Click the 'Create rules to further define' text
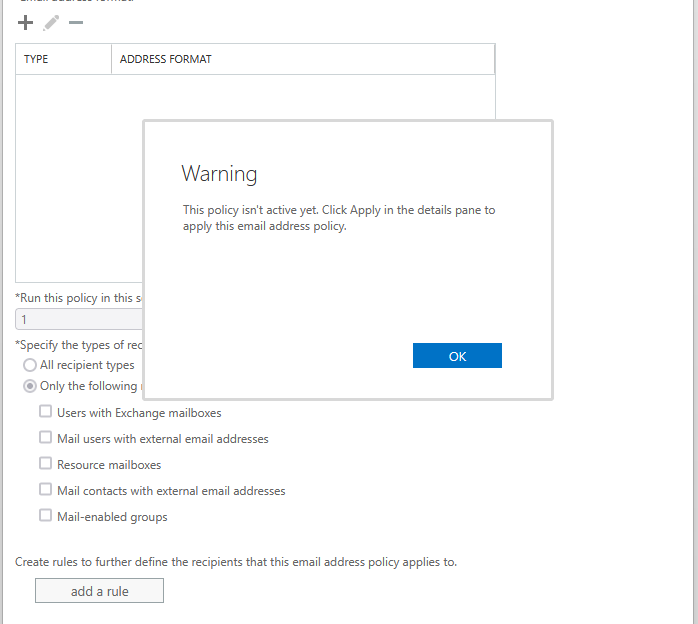The image size is (698, 624). point(236,562)
